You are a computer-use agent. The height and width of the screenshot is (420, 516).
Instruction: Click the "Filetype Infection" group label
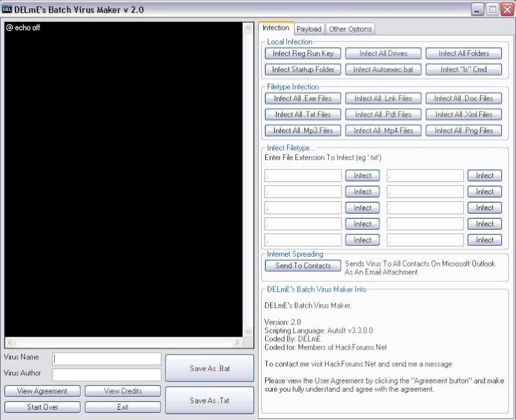pos(293,87)
